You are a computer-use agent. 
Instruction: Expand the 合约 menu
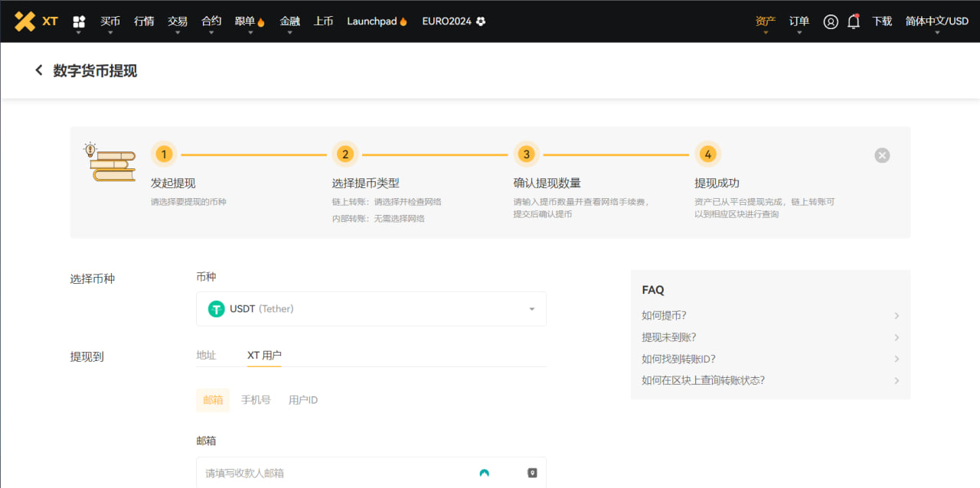[x=211, y=22]
